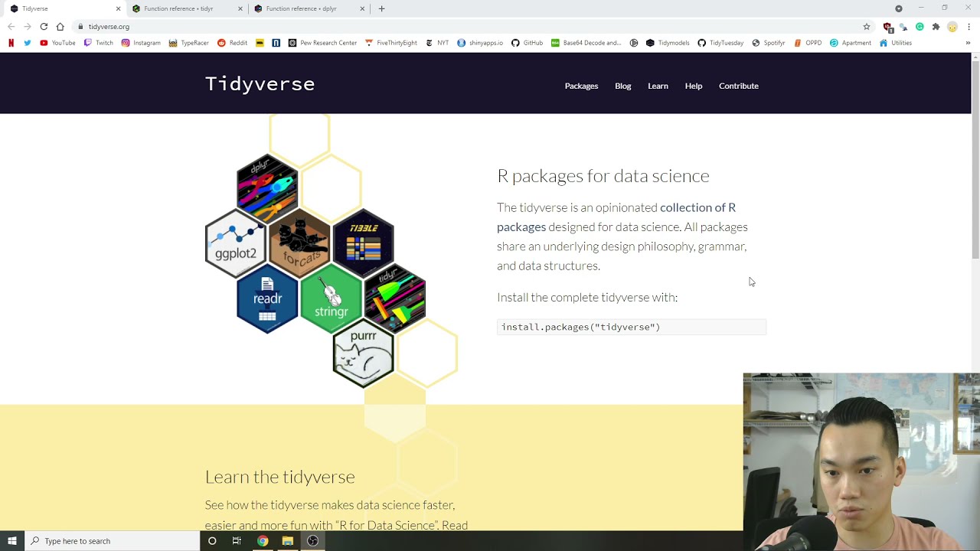
Task: Open Cortana circle on the taskbar
Action: [x=212, y=541]
